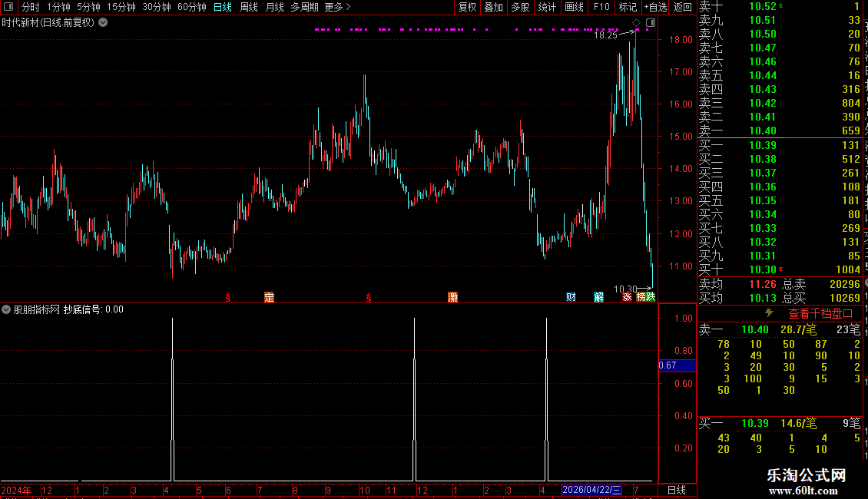Click the lightning icon beside 查看千档盘口
The image size is (868, 499).
(x=769, y=313)
